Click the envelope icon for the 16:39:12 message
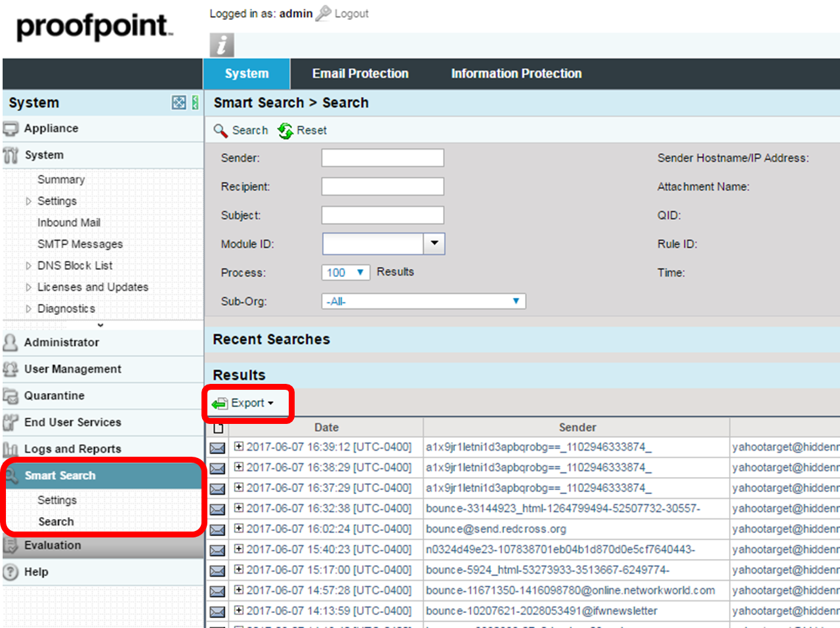Screen dimensions: 840x628 point(217,448)
